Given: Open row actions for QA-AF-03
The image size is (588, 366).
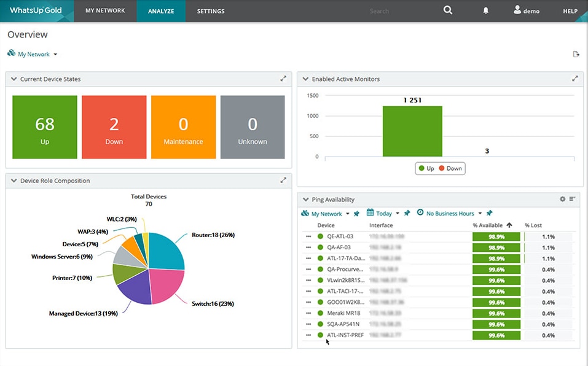Looking at the screenshot, I should (308, 247).
